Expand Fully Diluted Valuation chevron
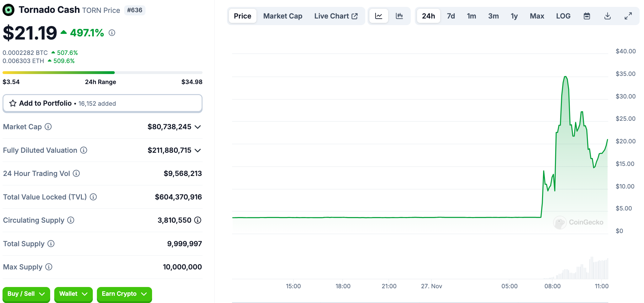 (x=198, y=151)
